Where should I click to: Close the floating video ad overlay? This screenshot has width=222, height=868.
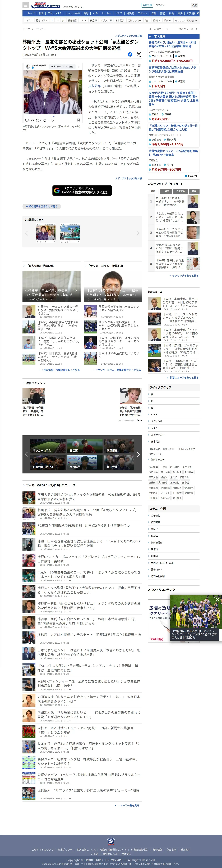coord(218,599)
